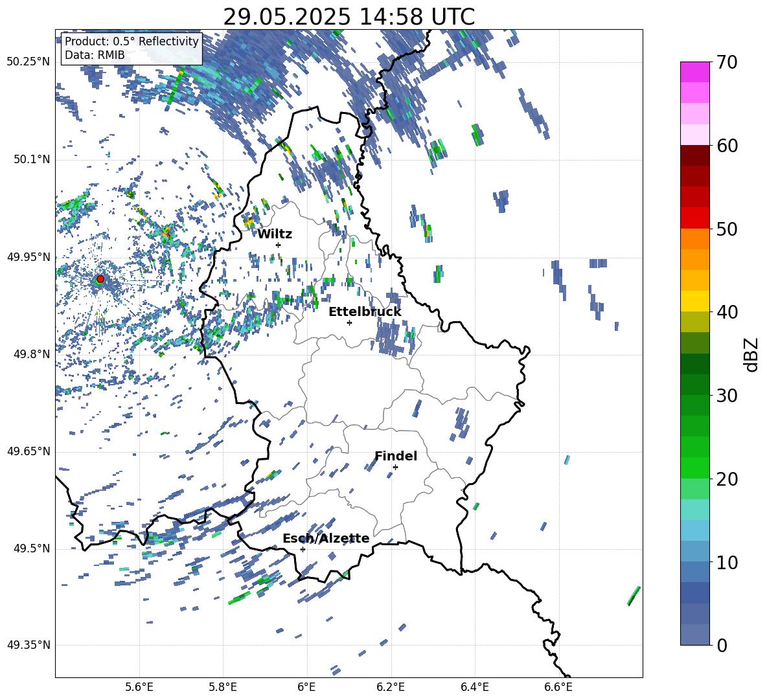Click the Findel station cross marker

tap(395, 467)
